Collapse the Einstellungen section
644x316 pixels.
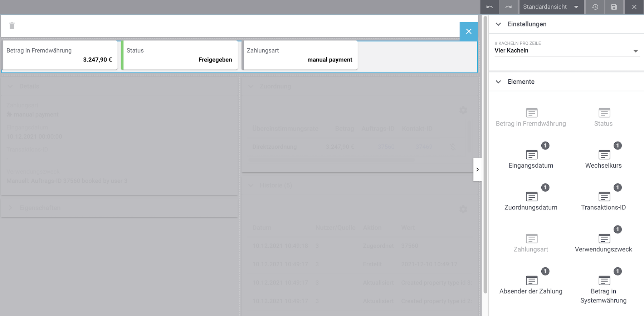pyautogui.click(x=498, y=24)
